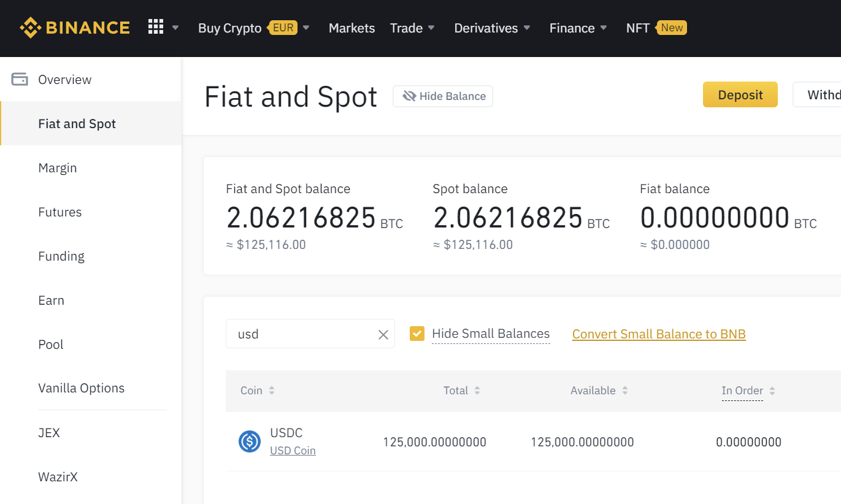Select the EUR currency badge
Image resolution: width=841 pixels, height=504 pixels.
pos(283,28)
